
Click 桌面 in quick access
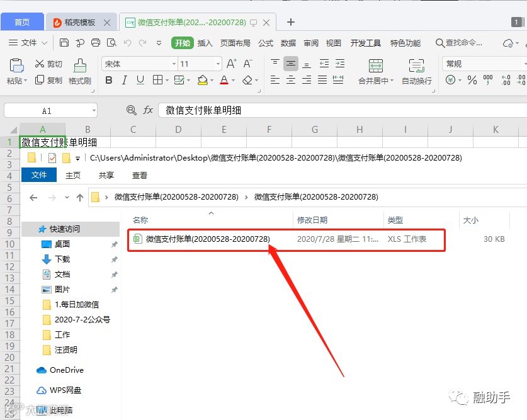point(62,244)
